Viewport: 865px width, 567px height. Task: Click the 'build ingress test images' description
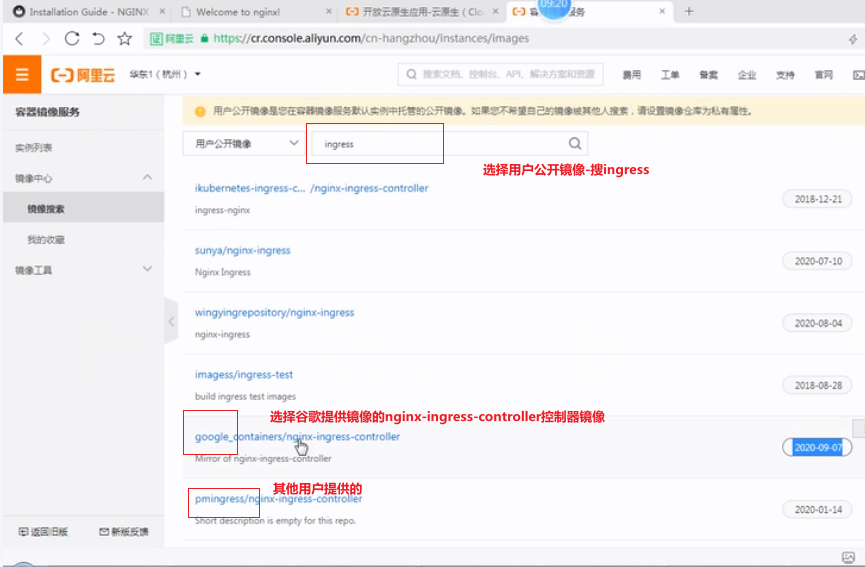pos(245,397)
